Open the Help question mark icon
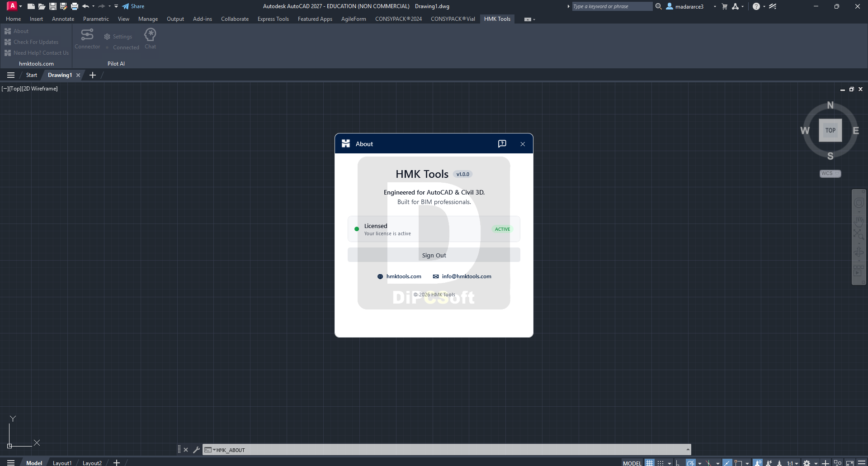The width and height of the screenshot is (868, 466). pyautogui.click(x=756, y=6)
